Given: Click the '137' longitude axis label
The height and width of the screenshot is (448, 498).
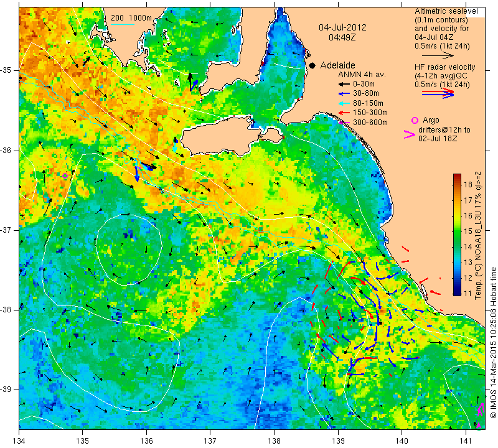Looking at the screenshot, I should pyautogui.click(x=210, y=441).
